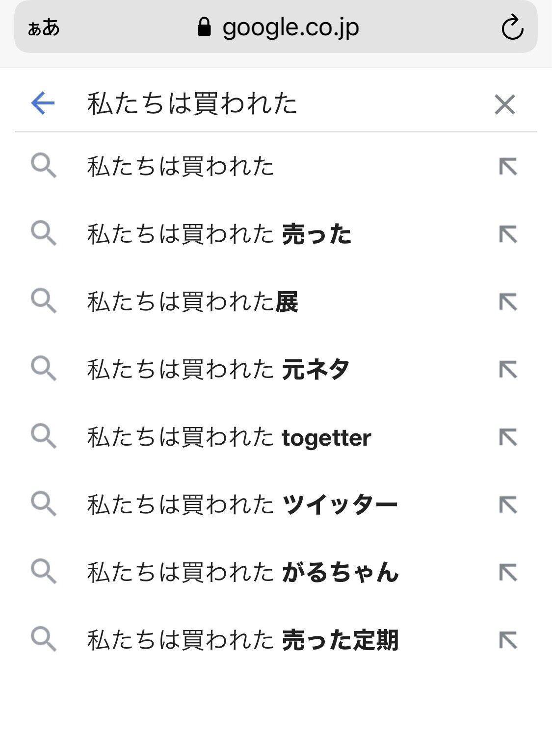Tap fill arrow beside 売った定期 suggestion
This screenshot has height=756, width=552.
(x=508, y=640)
